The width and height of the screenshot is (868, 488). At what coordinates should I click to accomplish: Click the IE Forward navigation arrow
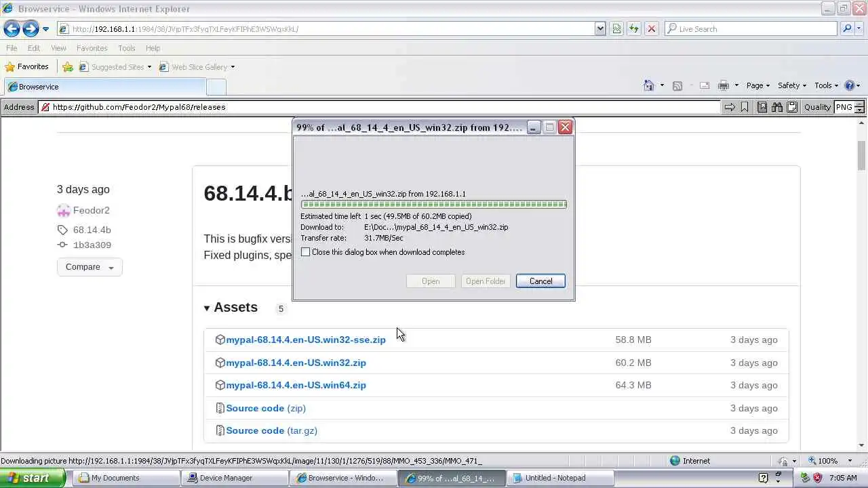[31, 28]
